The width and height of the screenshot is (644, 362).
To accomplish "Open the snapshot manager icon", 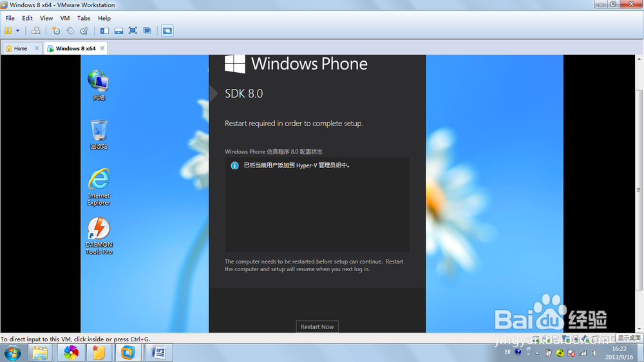I will 84,31.
